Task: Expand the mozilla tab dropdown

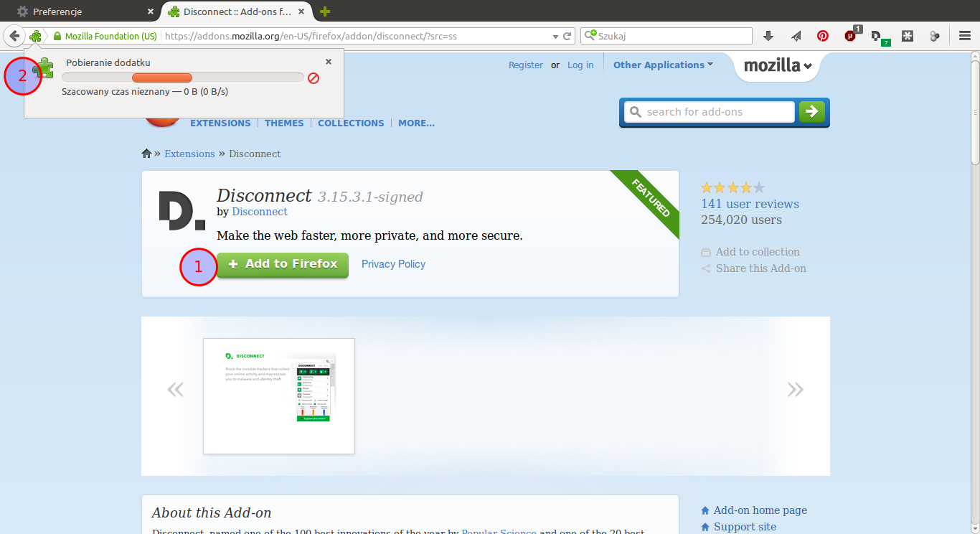Action: (x=778, y=66)
